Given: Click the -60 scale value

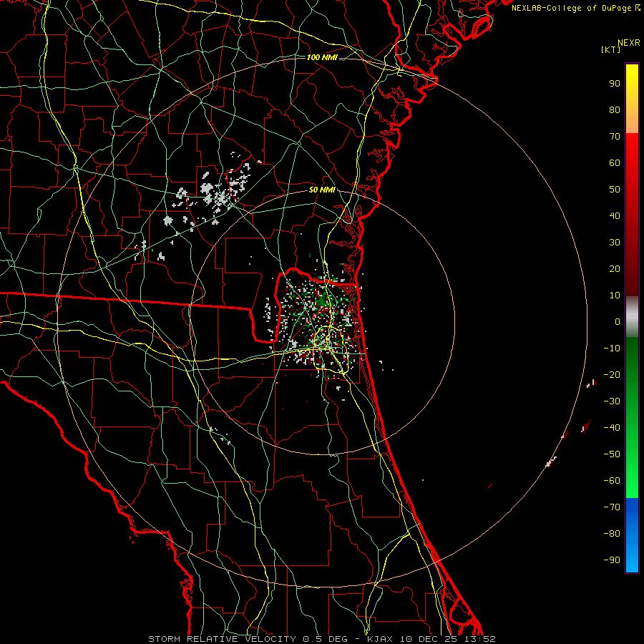Looking at the screenshot, I should coord(612,481).
